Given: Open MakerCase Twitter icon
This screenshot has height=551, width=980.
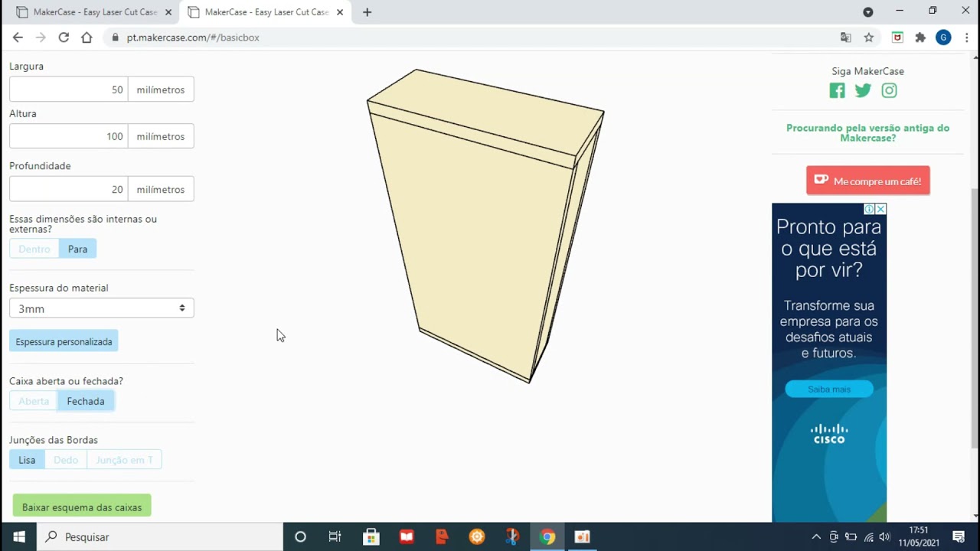Looking at the screenshot, I should 863,90.
